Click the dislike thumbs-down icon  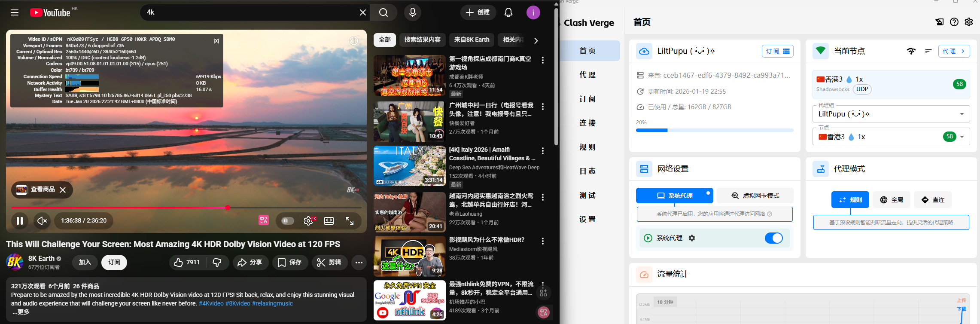(217, 263)
